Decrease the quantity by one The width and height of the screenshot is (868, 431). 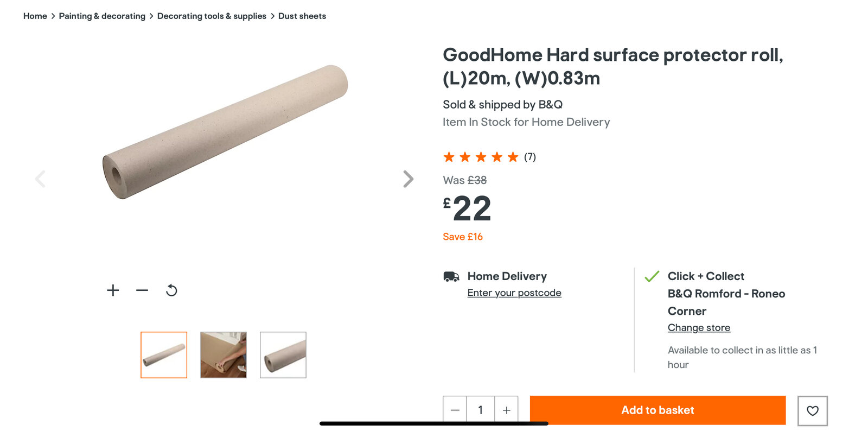(455, 410)
